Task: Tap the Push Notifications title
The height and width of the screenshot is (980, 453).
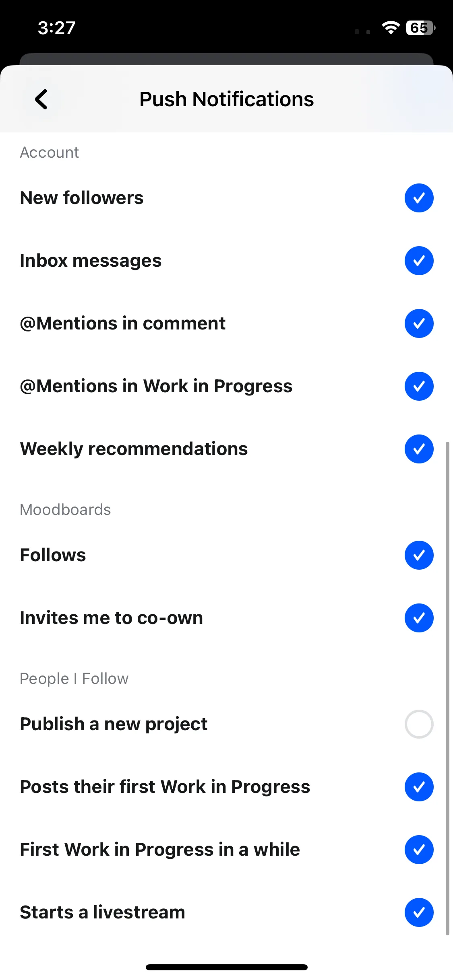Action: pyautogui.click(x=227, y=99)
